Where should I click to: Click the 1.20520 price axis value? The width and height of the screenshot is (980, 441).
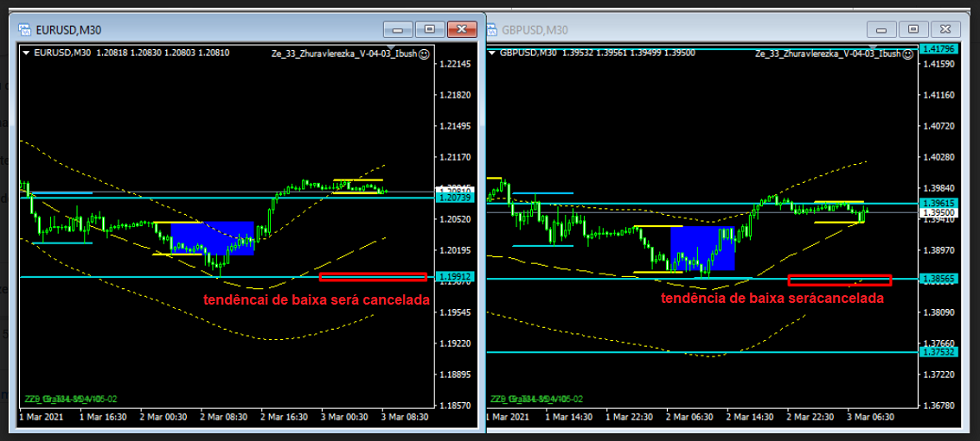(456, 219)
